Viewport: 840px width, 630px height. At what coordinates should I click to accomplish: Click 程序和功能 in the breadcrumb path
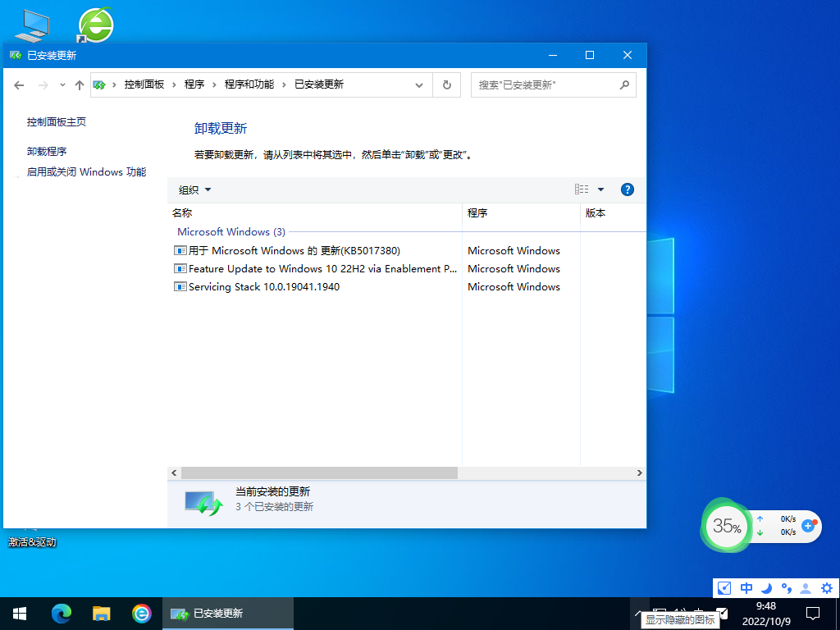pos(250,84)
